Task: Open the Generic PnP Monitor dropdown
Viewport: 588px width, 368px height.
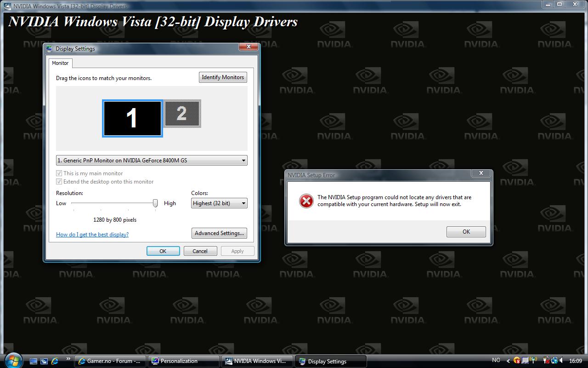Action: coord(152,161)
